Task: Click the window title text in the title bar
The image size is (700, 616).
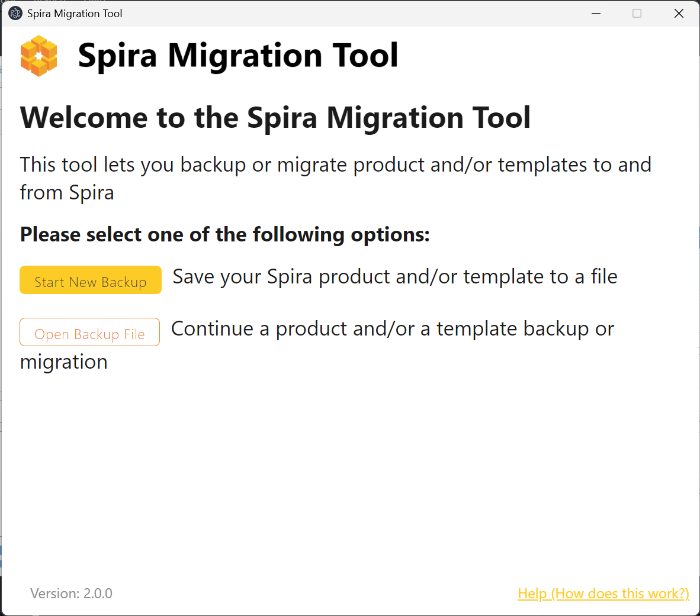Action: pos(75,14)
